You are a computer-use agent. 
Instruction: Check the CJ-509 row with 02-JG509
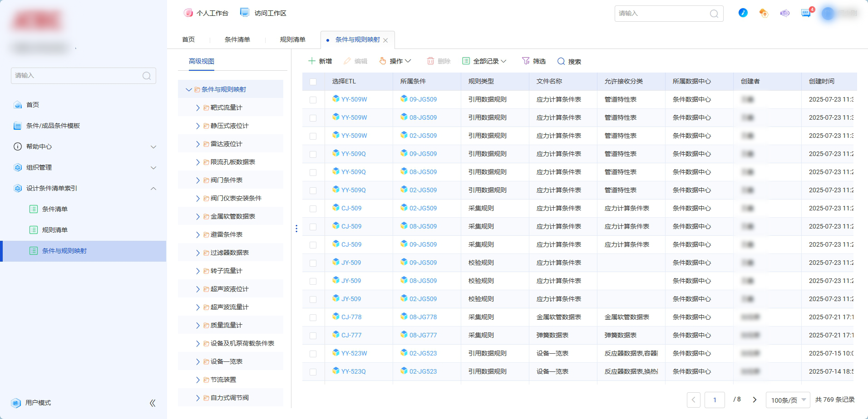[x=313, y=209]
